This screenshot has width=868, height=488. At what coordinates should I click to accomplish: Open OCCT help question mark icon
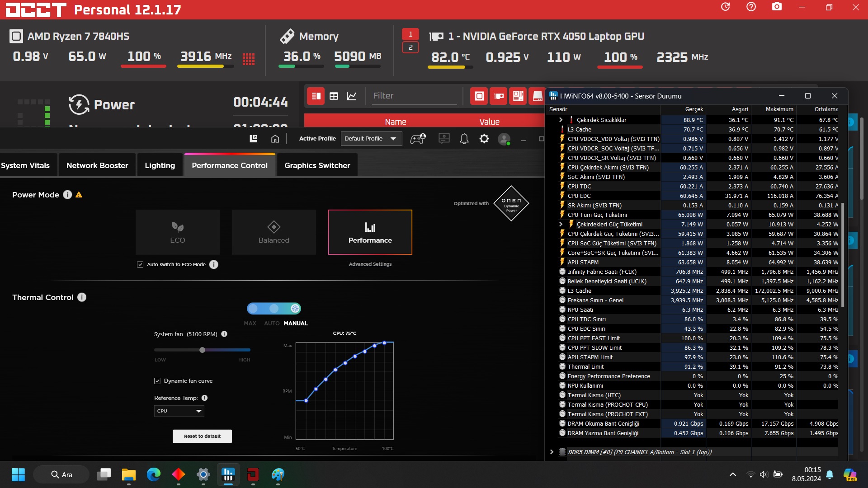(x=751, y=7)
